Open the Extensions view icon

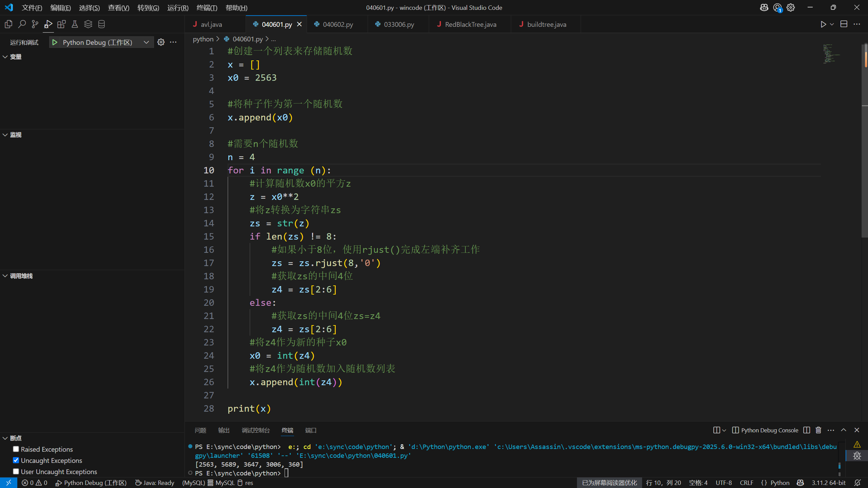click(61, 24)
